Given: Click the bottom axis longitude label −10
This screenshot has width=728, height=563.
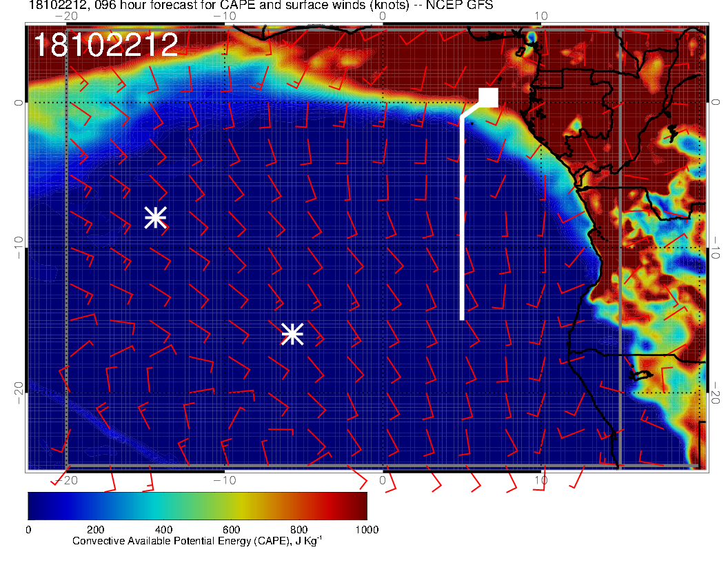Looking at the screenshot, I should click(x=225, y=480).
